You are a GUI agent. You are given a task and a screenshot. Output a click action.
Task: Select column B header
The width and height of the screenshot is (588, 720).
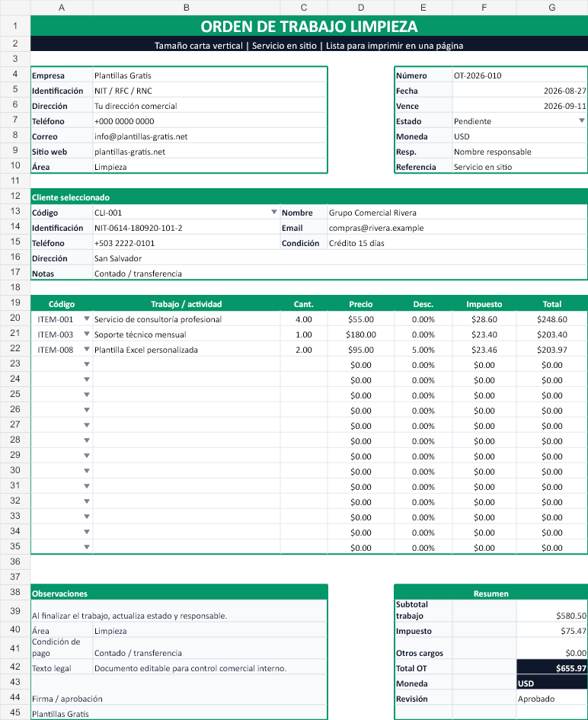[x=187, y=8]
